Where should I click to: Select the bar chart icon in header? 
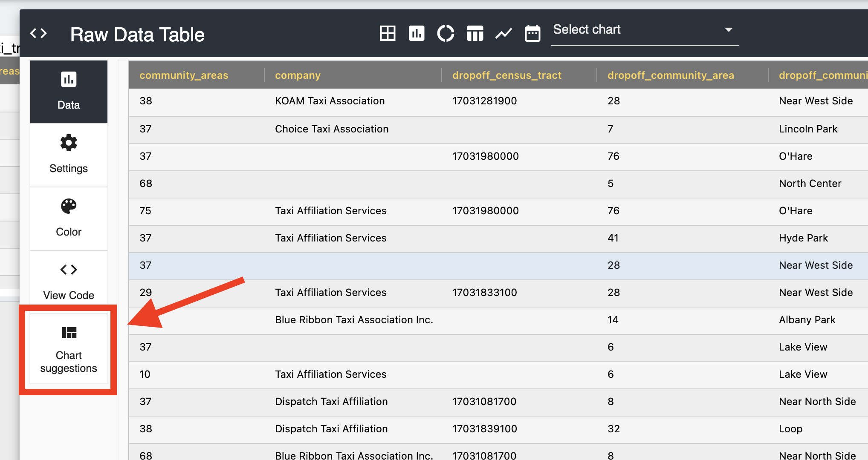click(x=417, y=33)
